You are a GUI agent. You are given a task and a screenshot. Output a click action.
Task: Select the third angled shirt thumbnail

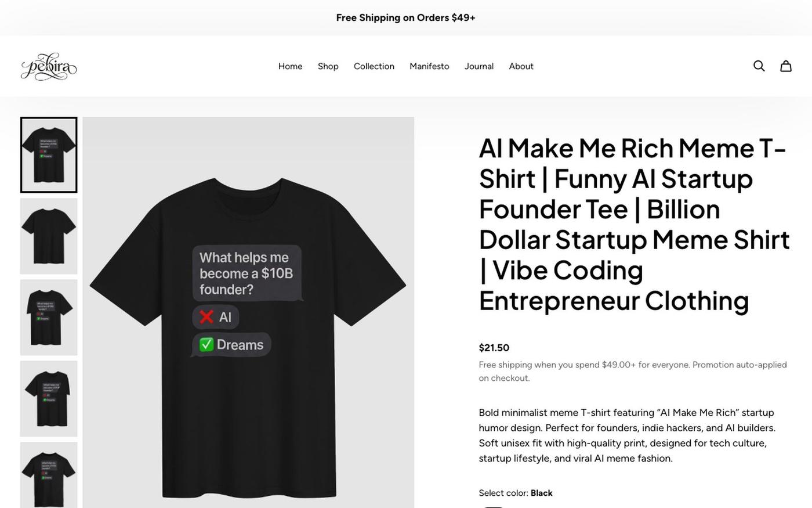click(x=49, y=318)
